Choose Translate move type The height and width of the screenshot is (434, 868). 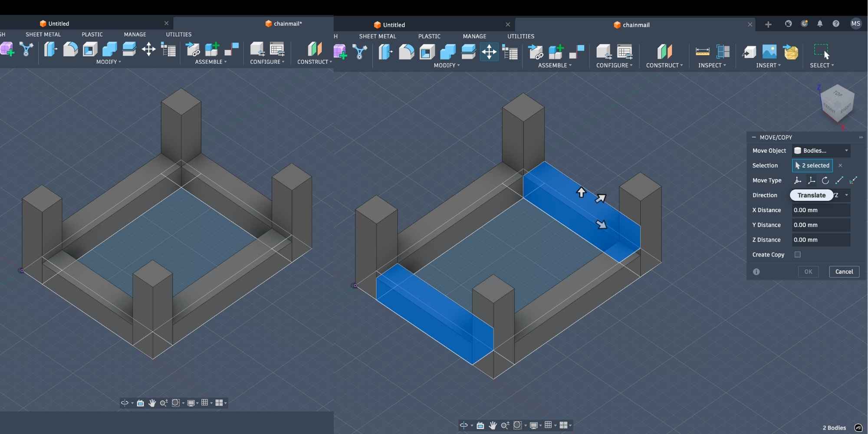pos(811,181)
